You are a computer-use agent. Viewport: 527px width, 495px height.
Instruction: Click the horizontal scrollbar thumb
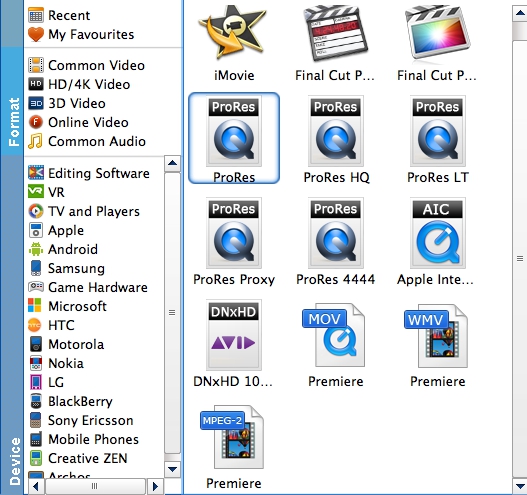(x=95, y=486)
